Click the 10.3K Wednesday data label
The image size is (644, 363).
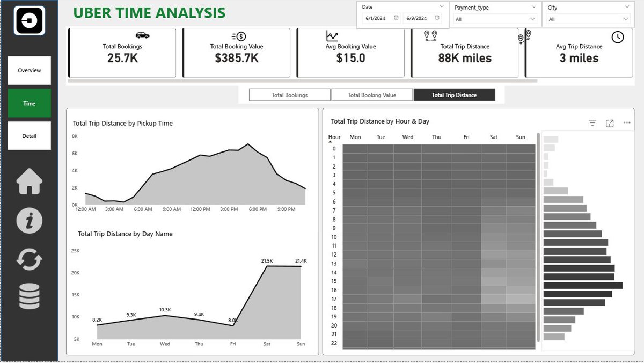(165, 310)
